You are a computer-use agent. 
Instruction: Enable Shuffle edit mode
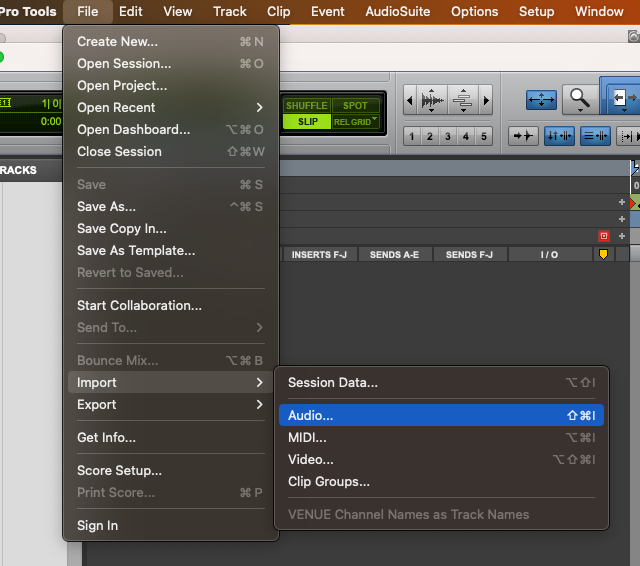click(x=307, y=106)
